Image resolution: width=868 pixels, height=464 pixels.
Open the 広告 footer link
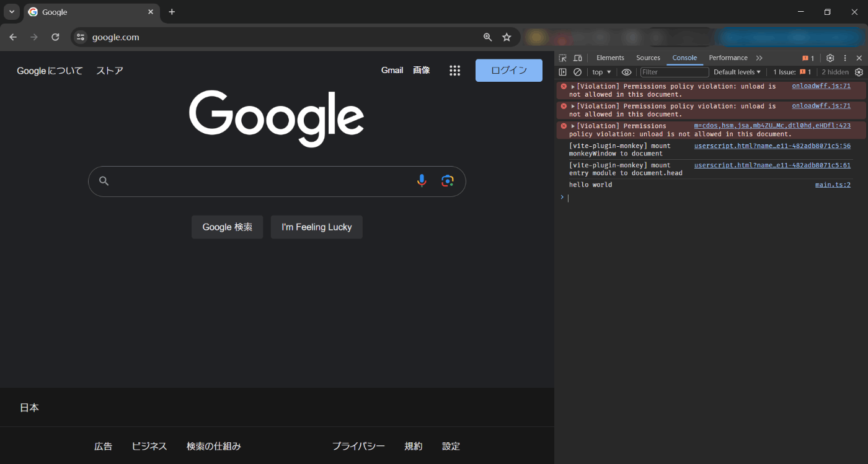coord(104,446)
